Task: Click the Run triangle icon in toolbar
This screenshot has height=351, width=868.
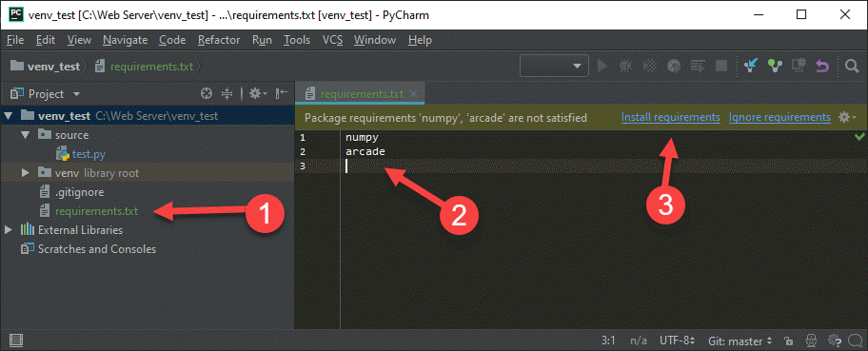Action: click(x=602, y=67)
